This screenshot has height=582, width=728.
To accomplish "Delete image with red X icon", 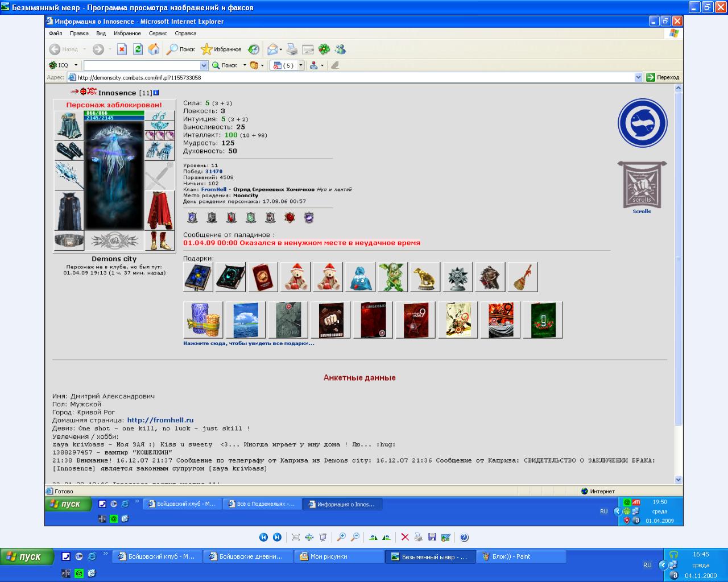I will tap(405, 537).
